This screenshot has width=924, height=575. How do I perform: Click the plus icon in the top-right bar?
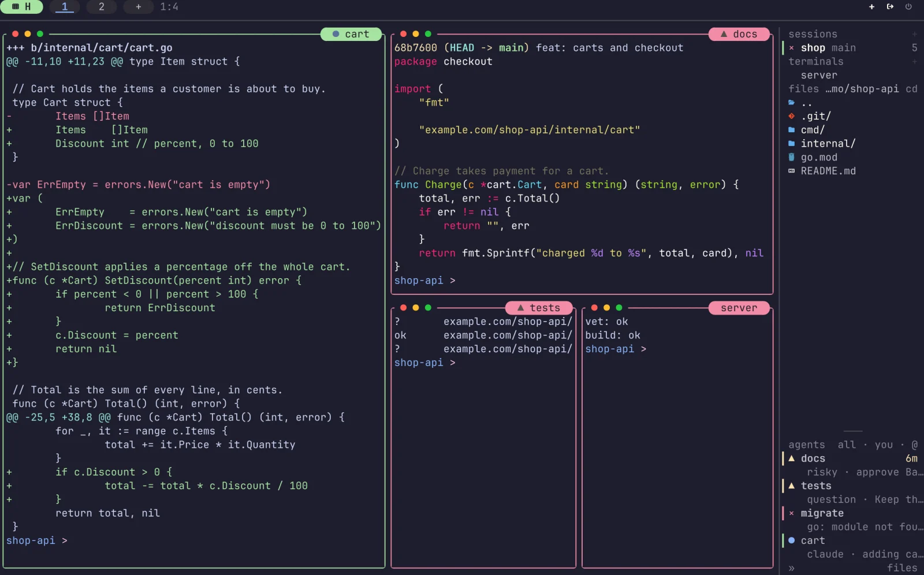(x=872, y=7)
